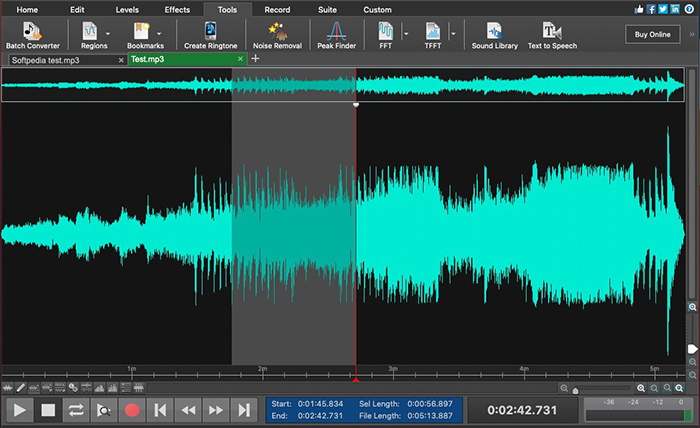The height and width of the screenshot is (428, 700).
Task: Add a new file tab with plus button
Action: [x=255, y=58]
